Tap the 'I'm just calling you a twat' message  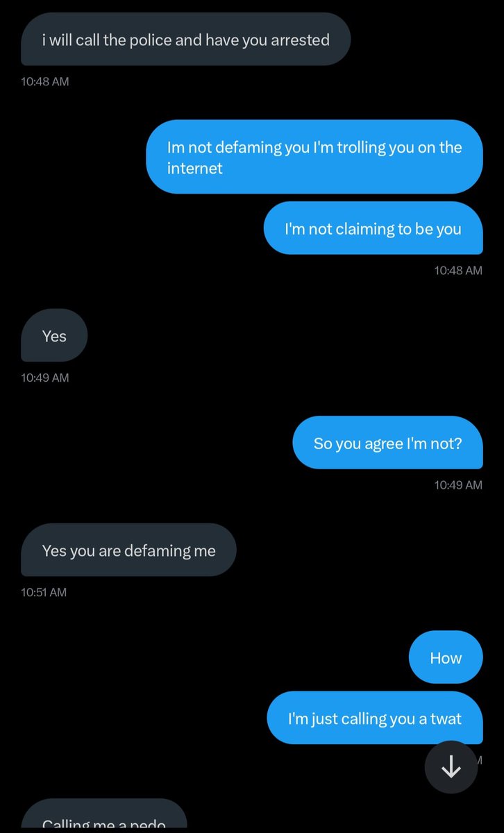[x=375, y=718]
